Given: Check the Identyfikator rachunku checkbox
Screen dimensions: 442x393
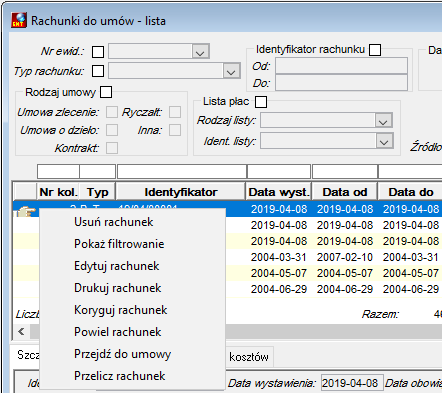Looking at the screenshot, I should pyautogui.click(x=375, y=50).
